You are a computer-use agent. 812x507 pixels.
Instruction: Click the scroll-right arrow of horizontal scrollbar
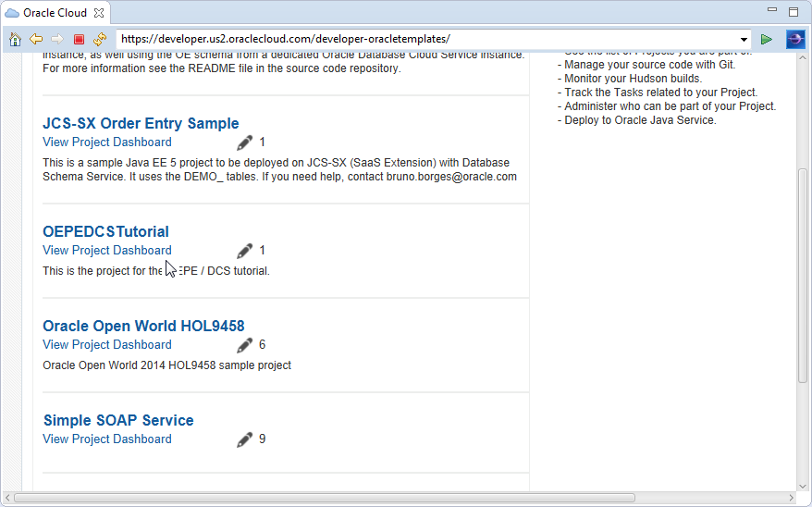[791, 498]
